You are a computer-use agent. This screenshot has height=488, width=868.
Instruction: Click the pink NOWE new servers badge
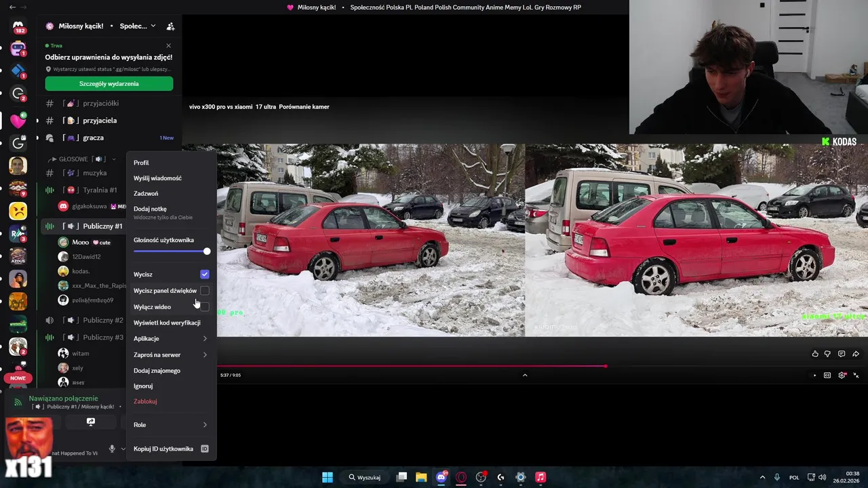tap(18, 378)
